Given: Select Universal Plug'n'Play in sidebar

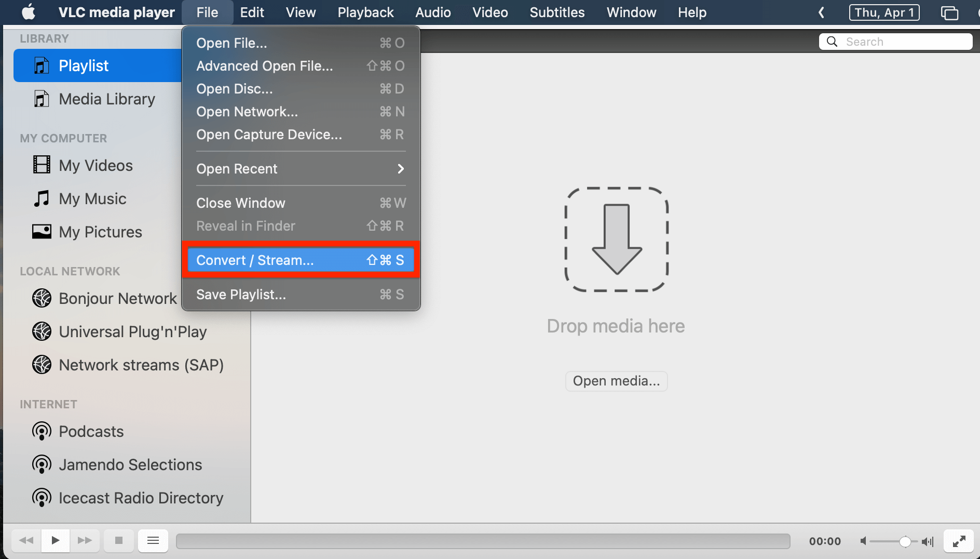Looking at the screenshot, I should (132, 331).
